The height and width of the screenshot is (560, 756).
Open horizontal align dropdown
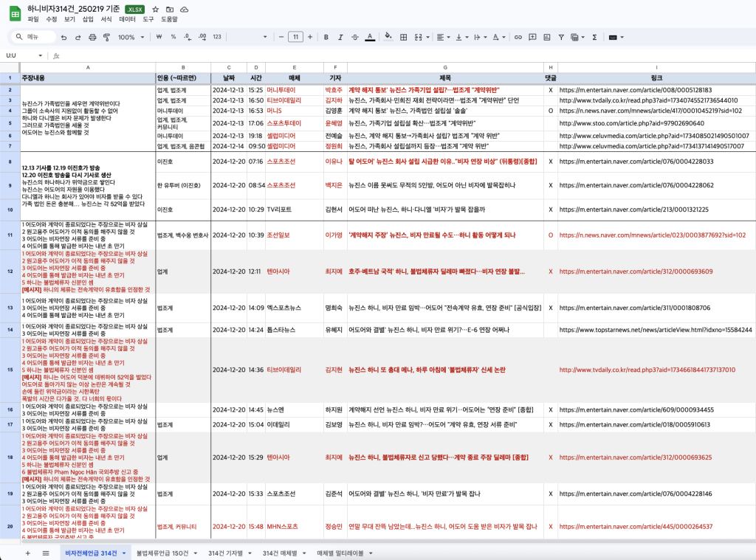pyautogui.click(x=443, y=37)
